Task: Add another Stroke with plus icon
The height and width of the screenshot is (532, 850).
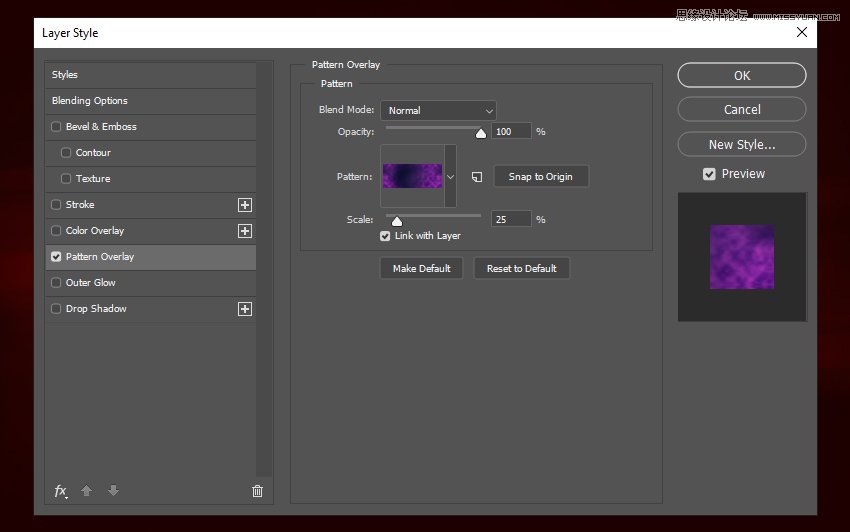Action: pyautogui.click(x=245, y=205)
